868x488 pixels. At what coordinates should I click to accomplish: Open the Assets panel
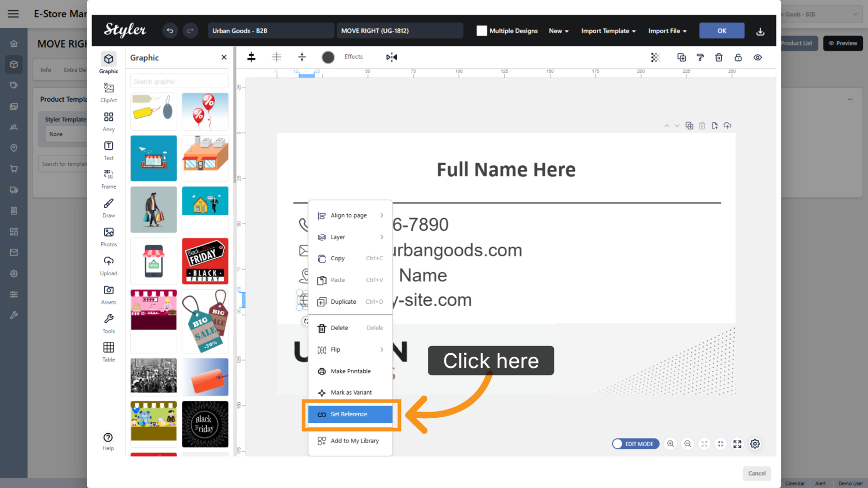coord(109,295)
